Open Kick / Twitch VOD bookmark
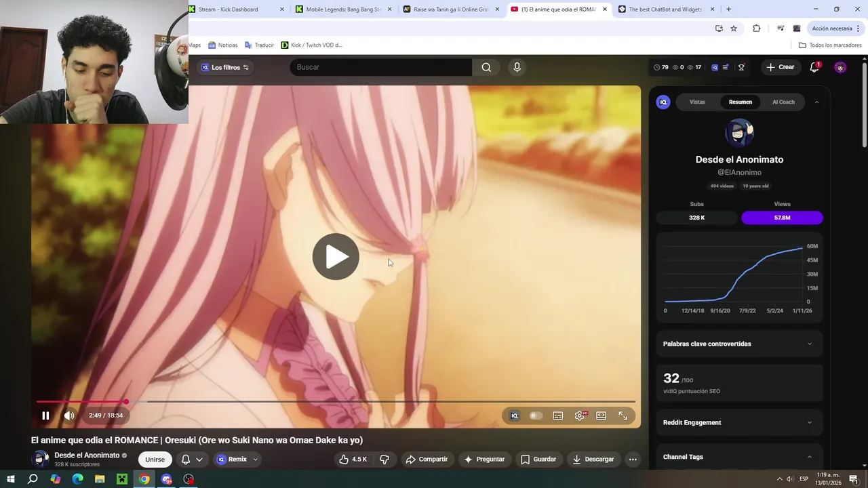Screen dimensions: 868x488 312,45
